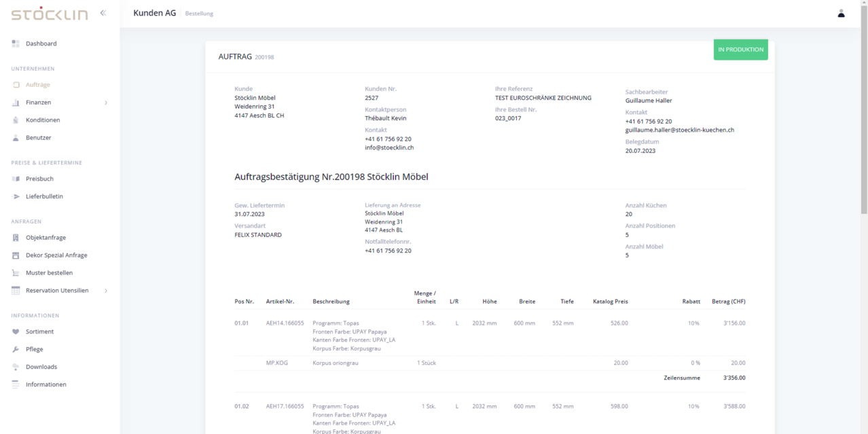868x434 pixels.
Task: Click the Pflege wrench icon
Action: pos(16,349)
